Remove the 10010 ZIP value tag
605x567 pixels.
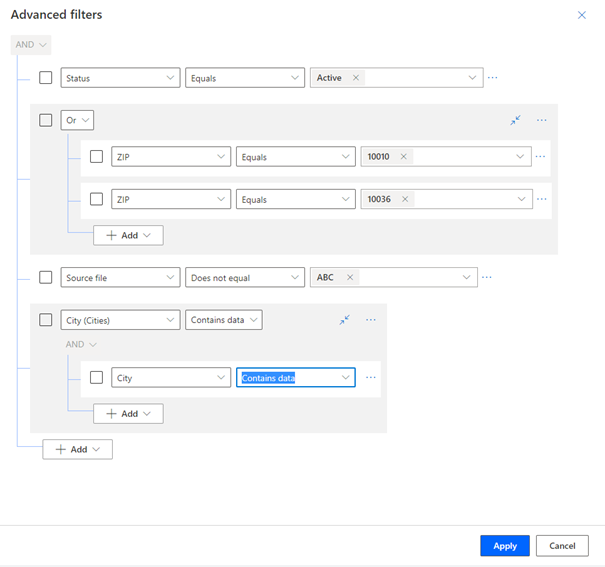(x=403, y=157)
